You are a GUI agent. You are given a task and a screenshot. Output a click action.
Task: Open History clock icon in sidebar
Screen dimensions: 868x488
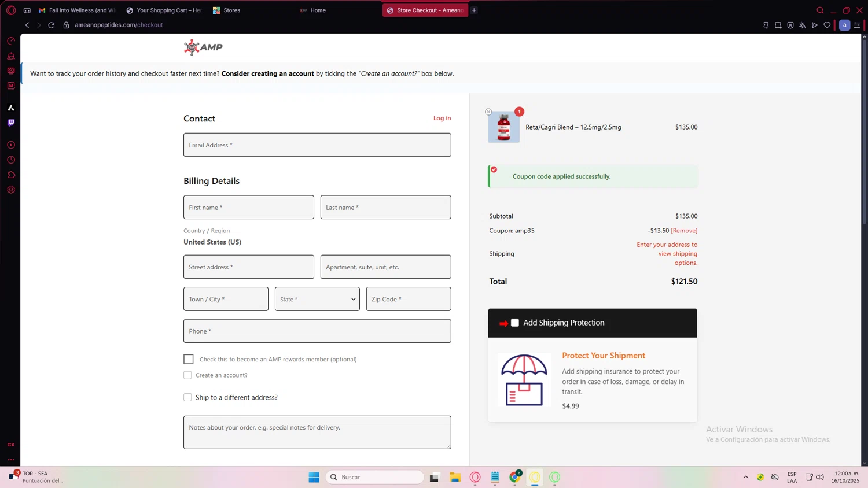11,160
